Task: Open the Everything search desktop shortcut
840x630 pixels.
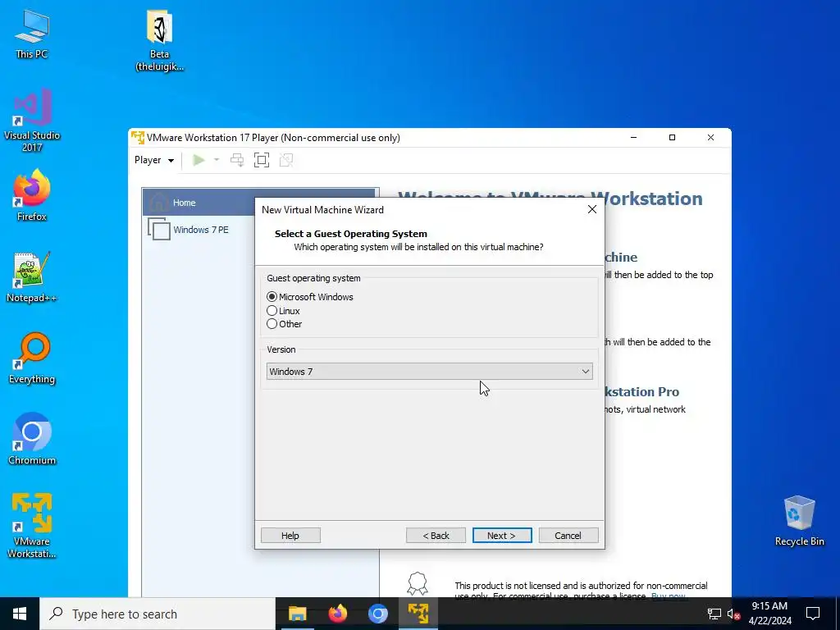Action: coord(32,358)
